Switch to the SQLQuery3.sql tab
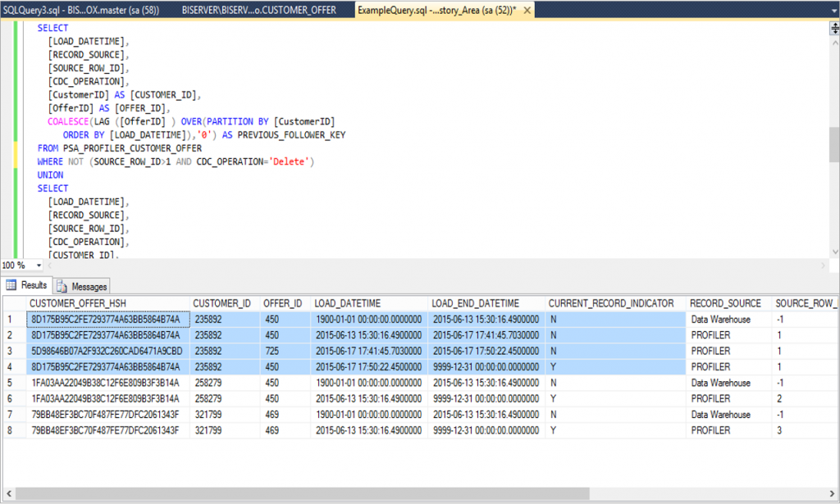The height and width of the screenshot is (504, 840). [81, 10]
